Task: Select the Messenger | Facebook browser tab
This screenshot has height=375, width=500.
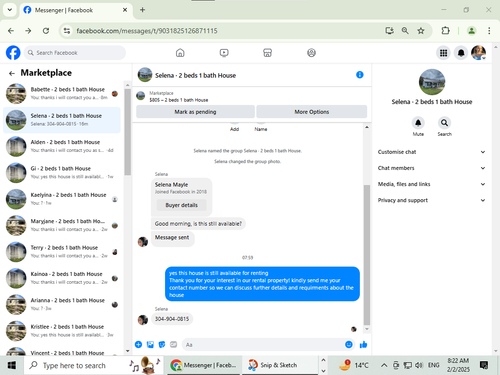Action: click(76, 10)
